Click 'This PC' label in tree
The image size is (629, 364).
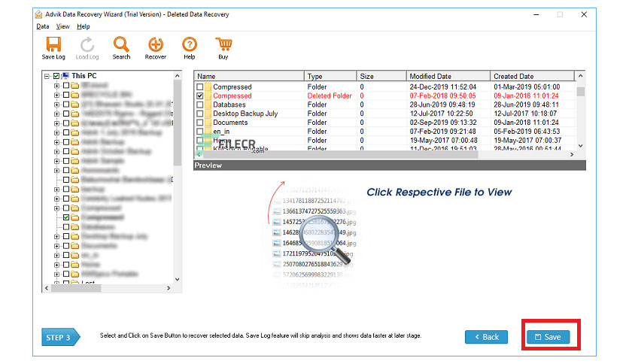[x=84, y=76]
